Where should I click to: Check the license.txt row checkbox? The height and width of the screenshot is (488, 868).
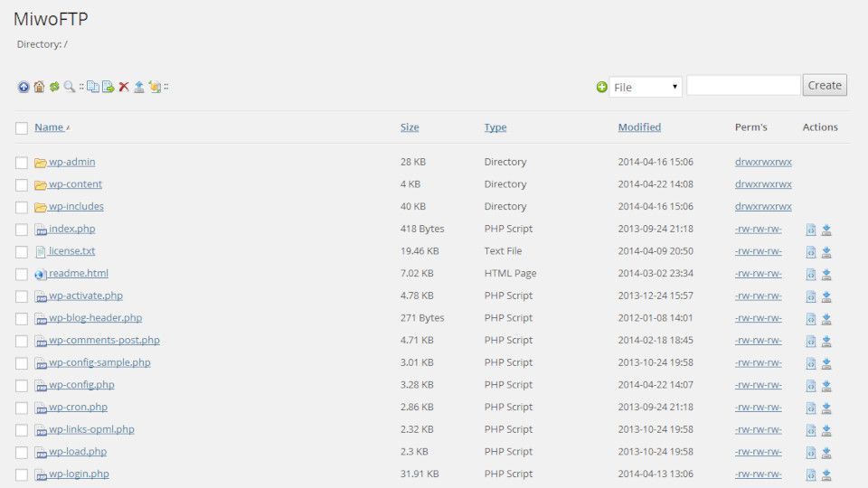[22, 252]
